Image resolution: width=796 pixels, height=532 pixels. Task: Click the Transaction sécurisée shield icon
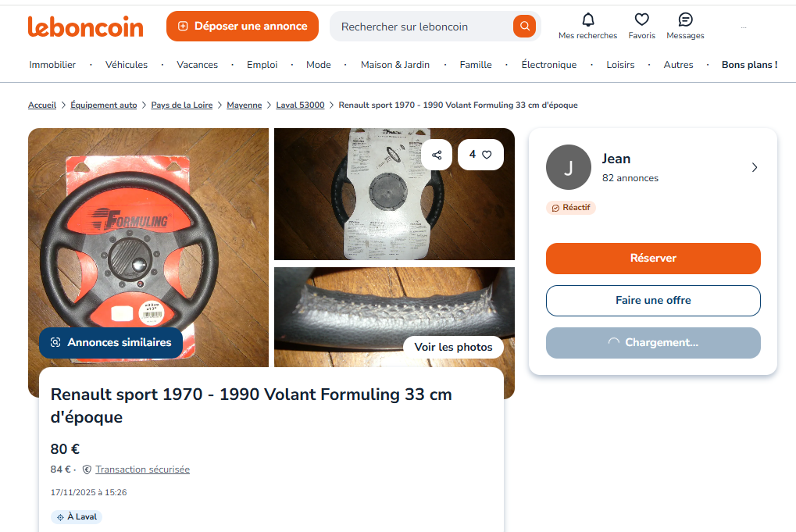(x=87, y=470)
